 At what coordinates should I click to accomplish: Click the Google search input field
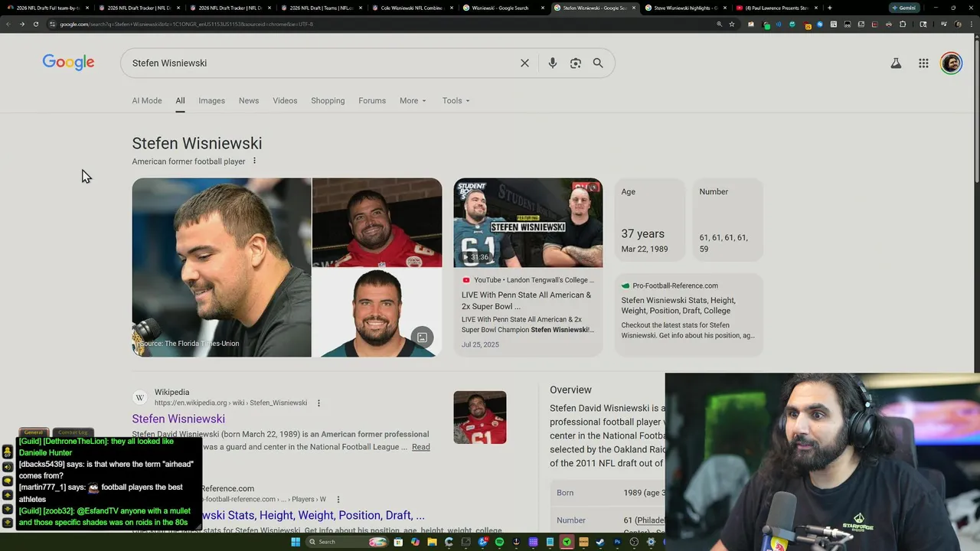point(322,63)
